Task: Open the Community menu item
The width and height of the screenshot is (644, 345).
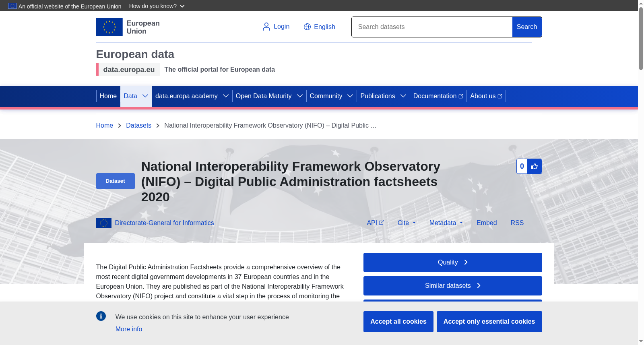Action: (x=326, y=96)
